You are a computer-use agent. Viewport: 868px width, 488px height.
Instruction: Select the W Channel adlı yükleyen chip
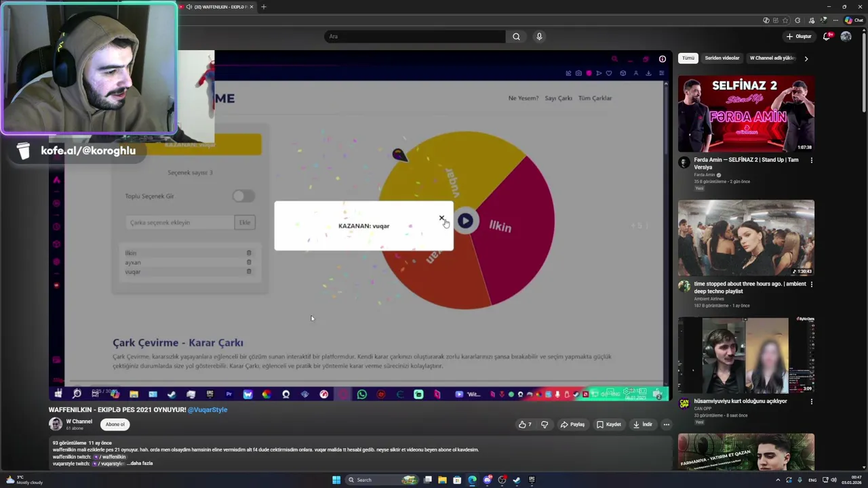(772, 58)
